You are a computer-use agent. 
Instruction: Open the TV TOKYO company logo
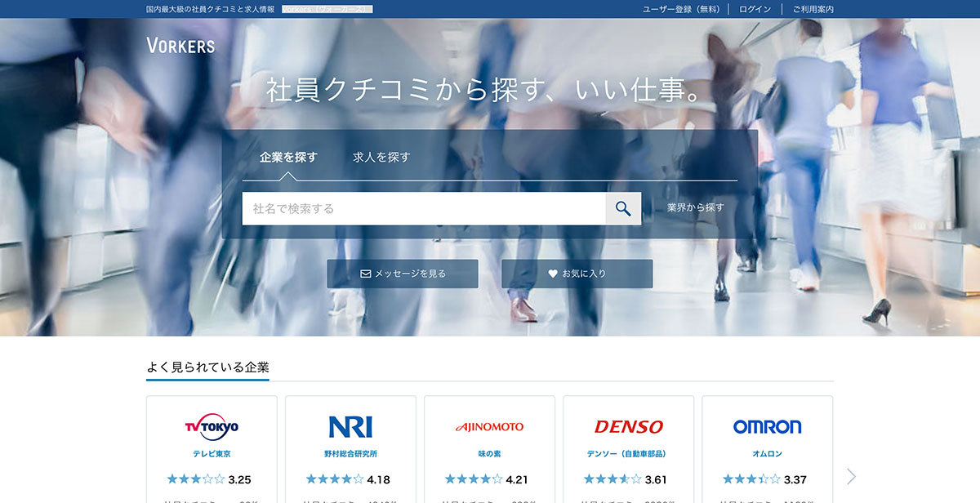click(x=212, y=426)
